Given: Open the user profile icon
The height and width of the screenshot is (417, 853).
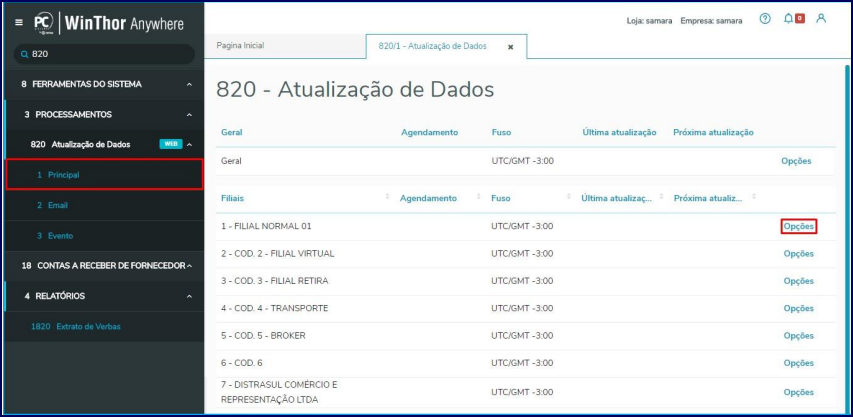Looking at the screenshot, I should pos(821,18).
